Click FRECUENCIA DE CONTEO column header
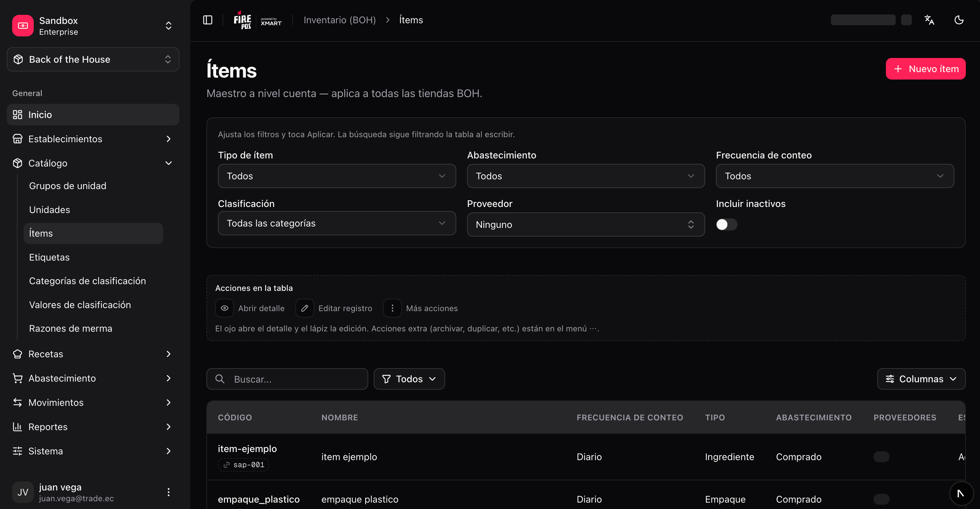 (630, 417)
